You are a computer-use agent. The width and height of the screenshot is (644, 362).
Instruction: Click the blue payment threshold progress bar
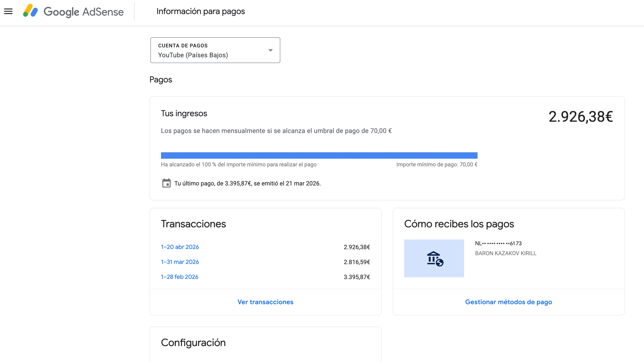(x=319, y=155)
